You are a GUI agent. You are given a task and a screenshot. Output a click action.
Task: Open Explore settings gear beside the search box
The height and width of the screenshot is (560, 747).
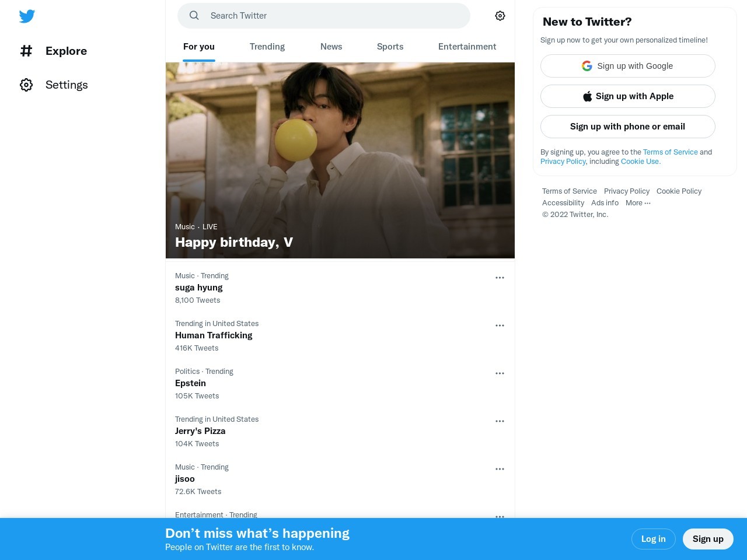500,16
